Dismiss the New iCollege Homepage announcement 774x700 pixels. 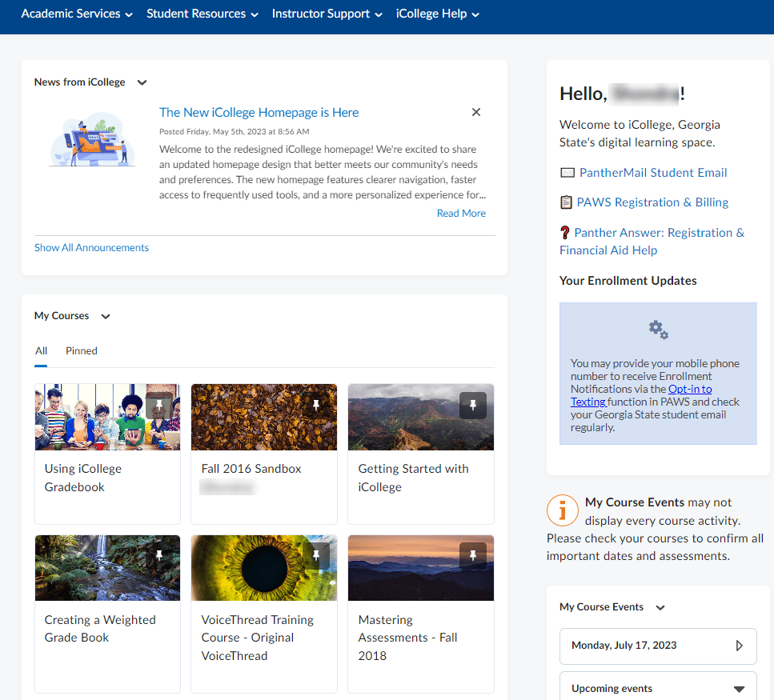pyautogui.click(x=476, y=112)
